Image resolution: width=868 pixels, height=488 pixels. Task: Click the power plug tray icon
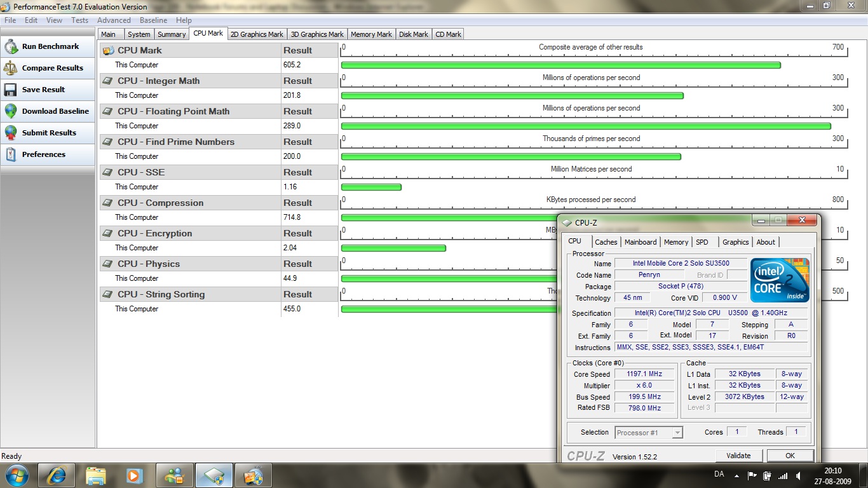[768, 475]
